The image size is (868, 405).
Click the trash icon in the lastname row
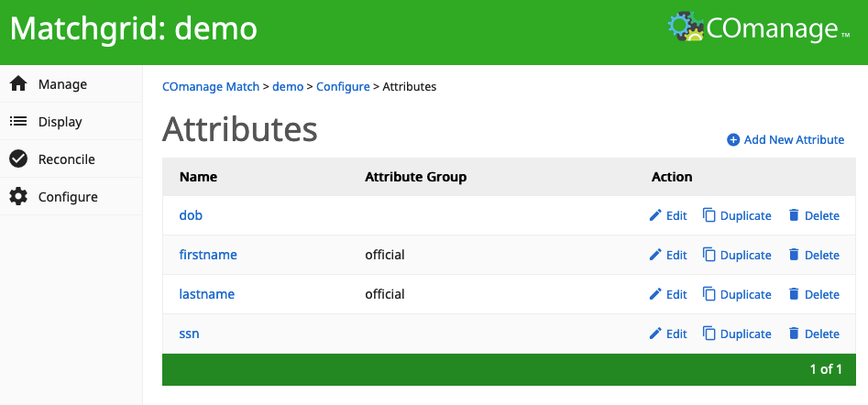pos(794,294)
